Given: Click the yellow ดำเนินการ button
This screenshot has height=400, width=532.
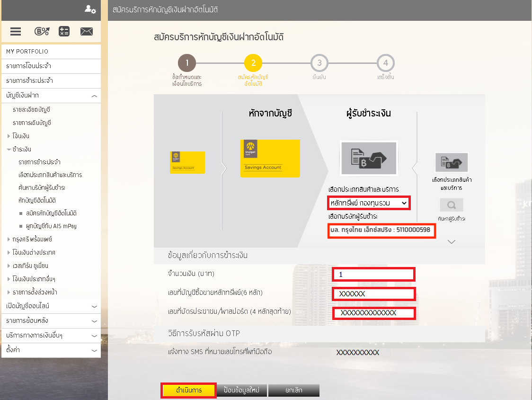Looking at the screenshot, I should (189, 391).
